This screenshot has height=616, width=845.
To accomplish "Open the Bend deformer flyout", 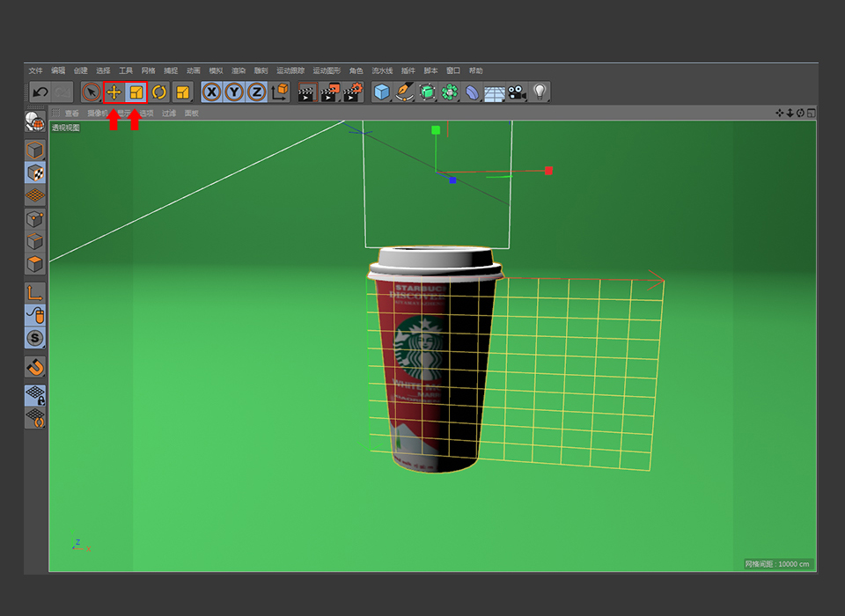I will click(x=472, y=92).
